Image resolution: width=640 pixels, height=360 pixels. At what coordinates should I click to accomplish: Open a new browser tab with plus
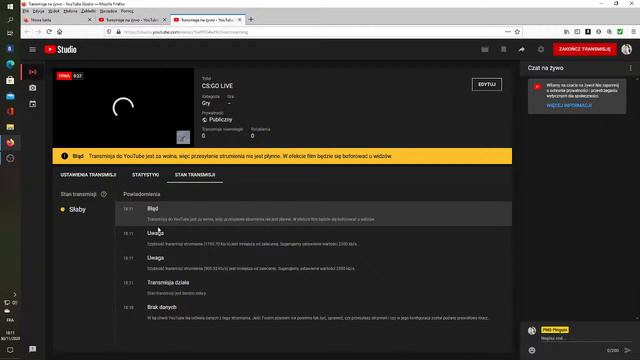[251, 20]
